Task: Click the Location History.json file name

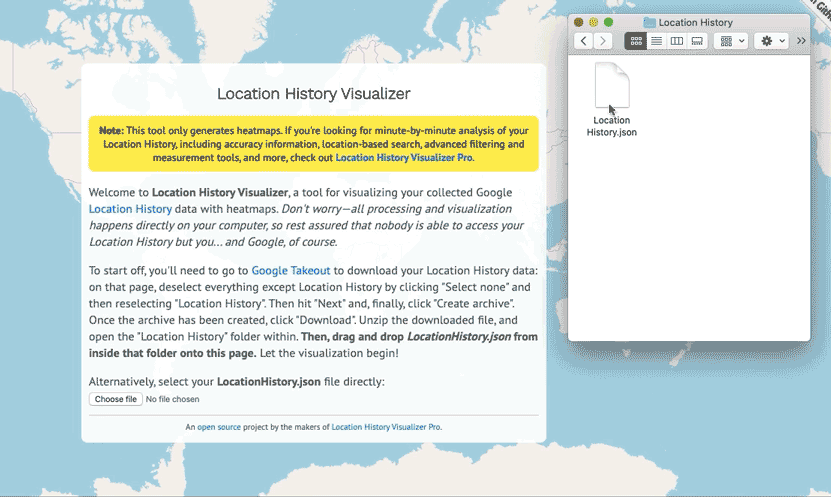Action: pos(612,126)
